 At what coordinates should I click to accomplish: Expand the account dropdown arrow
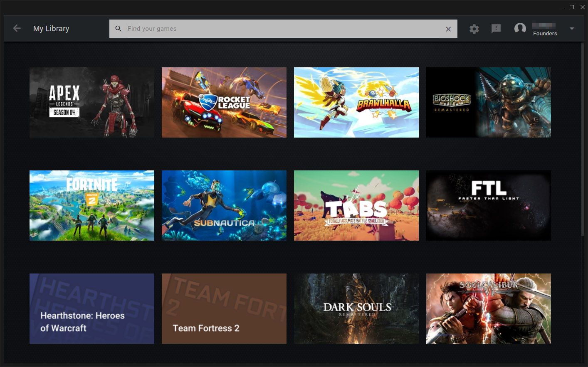click(x=572, y=29)
